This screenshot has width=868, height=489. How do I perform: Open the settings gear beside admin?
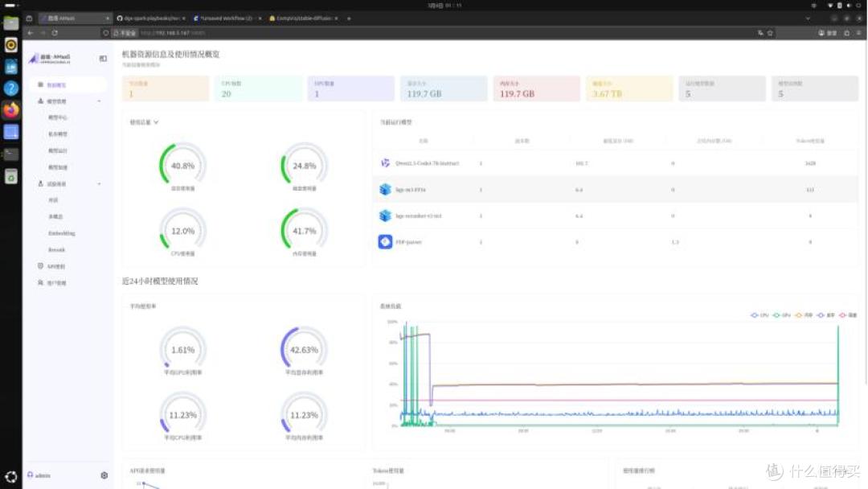[x=104, y=475]
